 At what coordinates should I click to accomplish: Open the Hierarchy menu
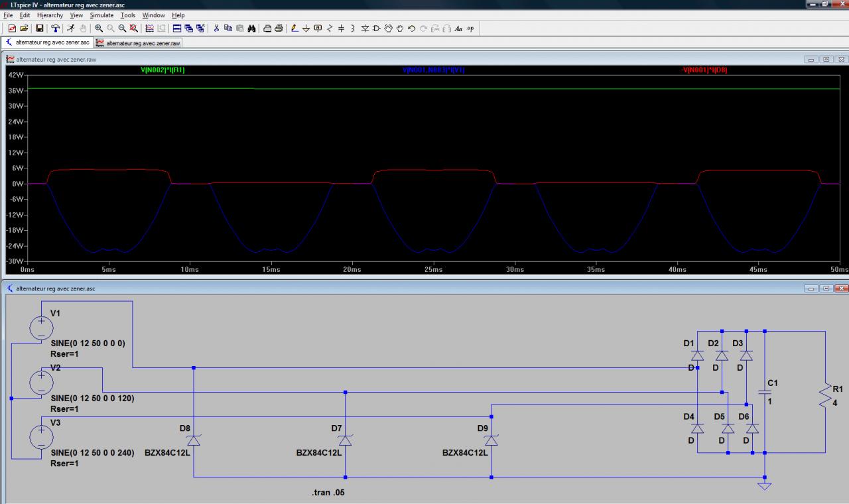(x=50, y=15)
